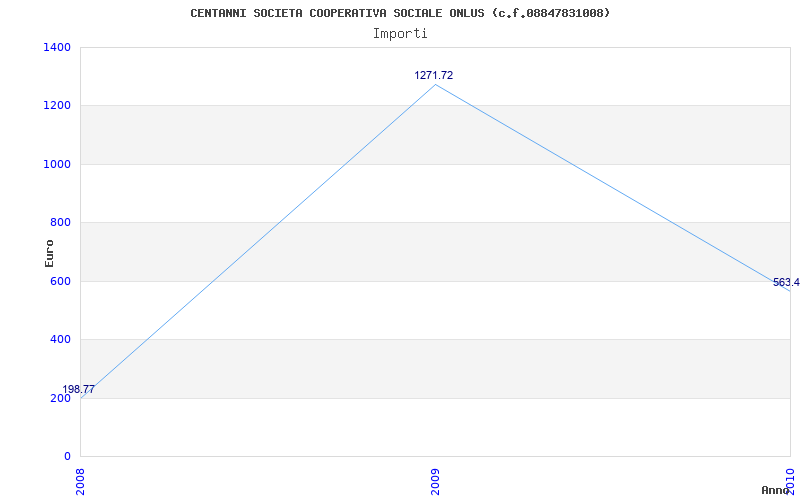This screenshot has width=800, height=500.
Task: Click the 'Euro' y-axis title
Action: pyautogui.click(x=49, y=253)
